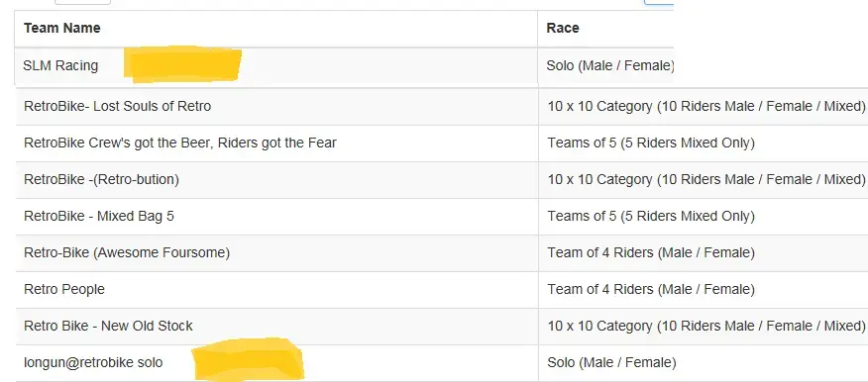Screen dimensions: 868x382
Task: Sort by the Race column header
Action: [x=563, y=28]
